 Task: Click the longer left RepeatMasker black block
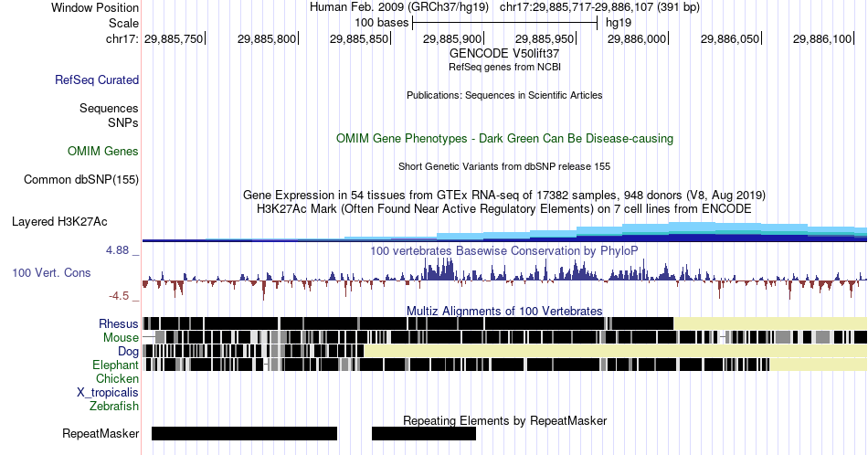244,433
